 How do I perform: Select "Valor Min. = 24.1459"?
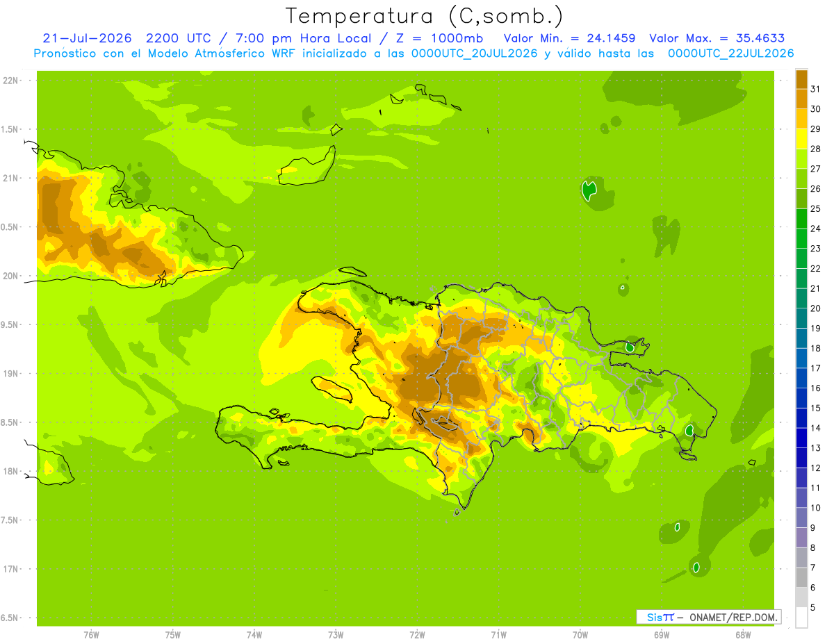tap(570, 38)
